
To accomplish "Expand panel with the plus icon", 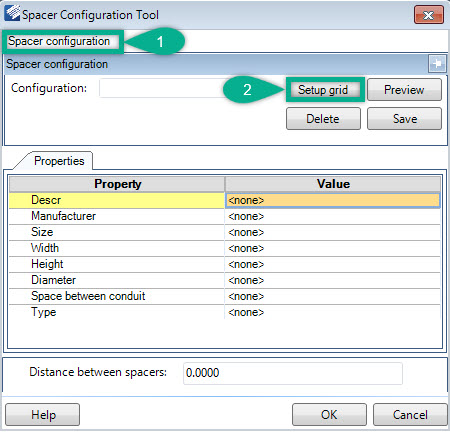I will (x=437, y=63).
